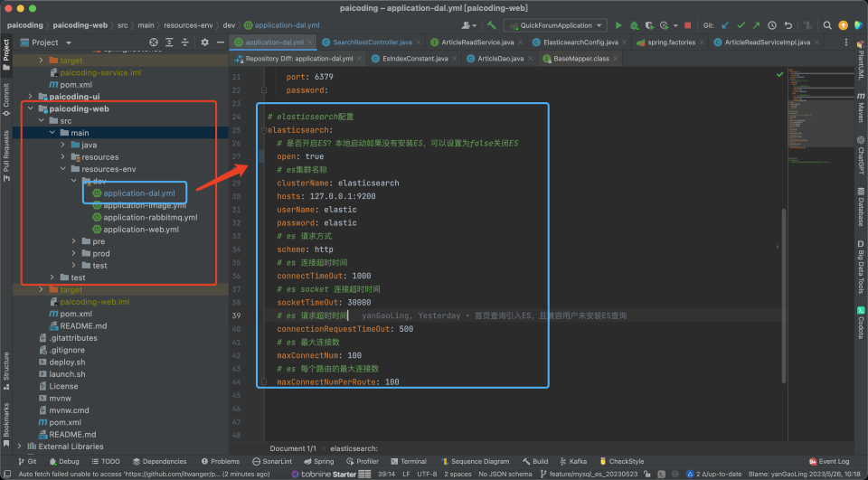Update project with Git blue arrow
Viewport: 868px width, 480px height.
(x=725, y=25)
